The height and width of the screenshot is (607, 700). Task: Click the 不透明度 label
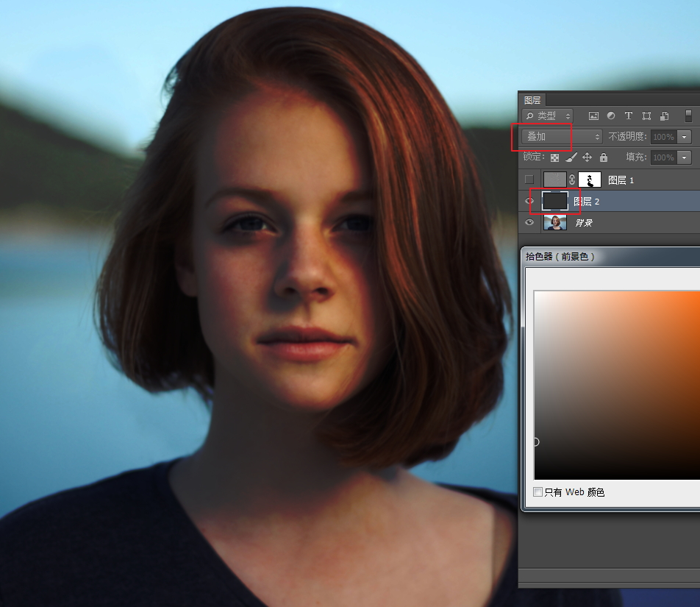click(627, 137)
